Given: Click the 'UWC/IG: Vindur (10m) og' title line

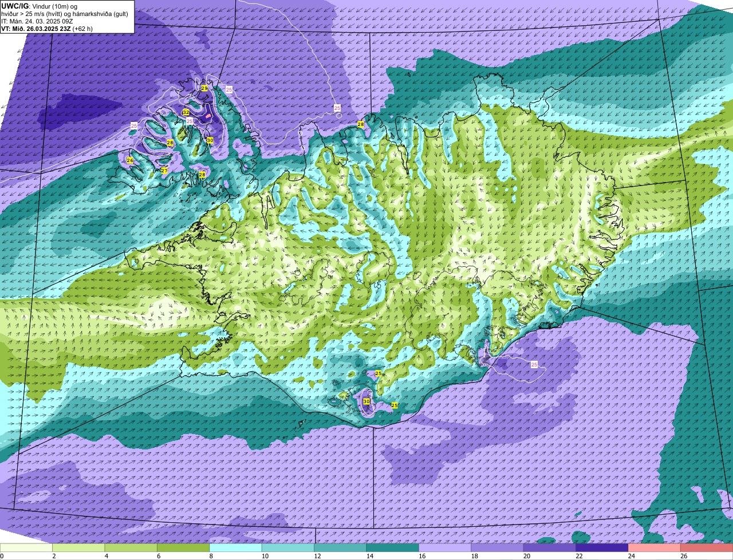Looking at the screenshot, I should (x=39, y=6).
